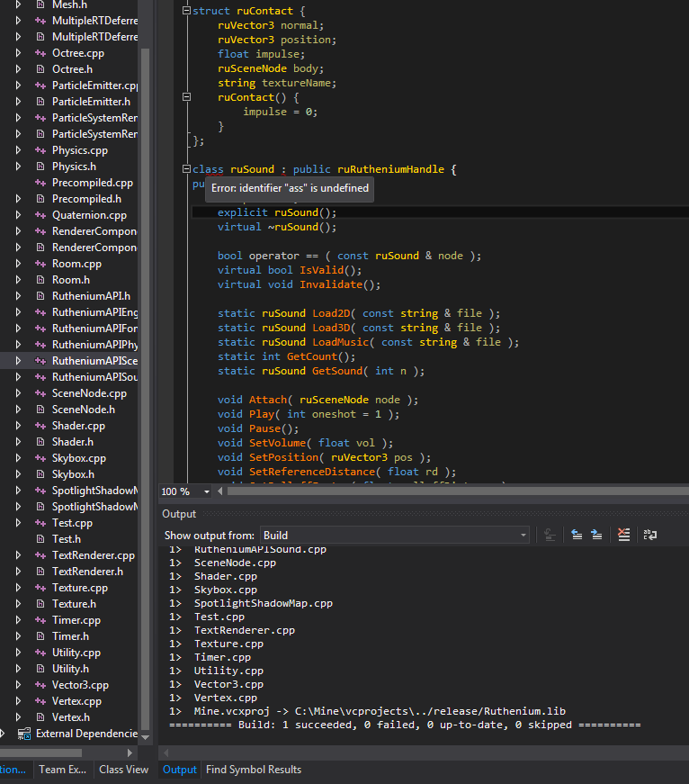Click the Clear All output icon

623,535
